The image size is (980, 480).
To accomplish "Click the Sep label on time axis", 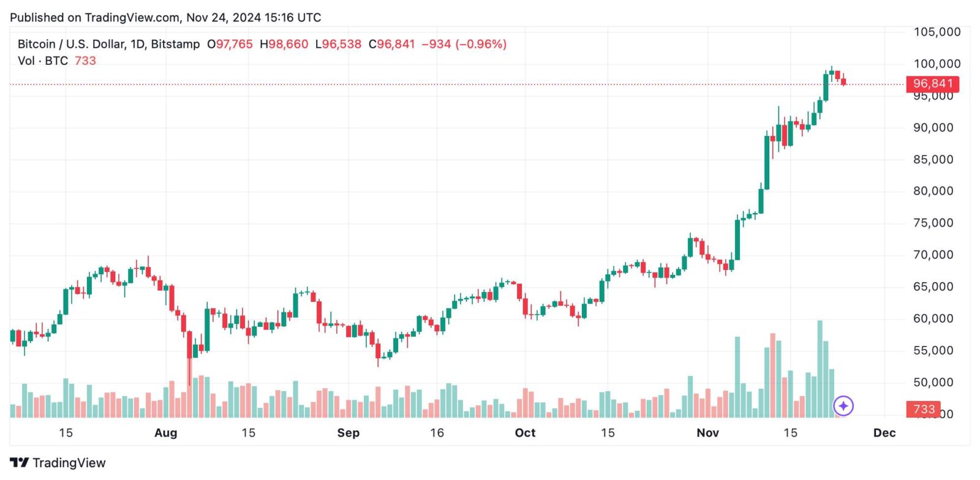I will point(349,433).
